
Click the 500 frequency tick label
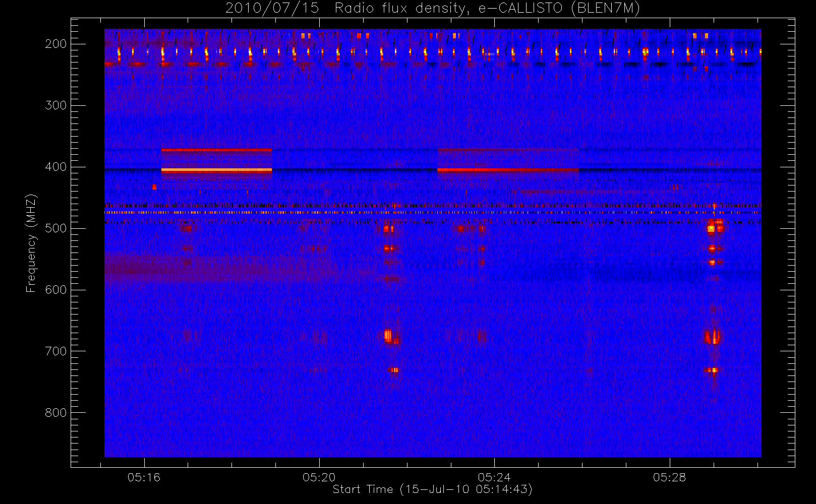(x=56, y=228)
